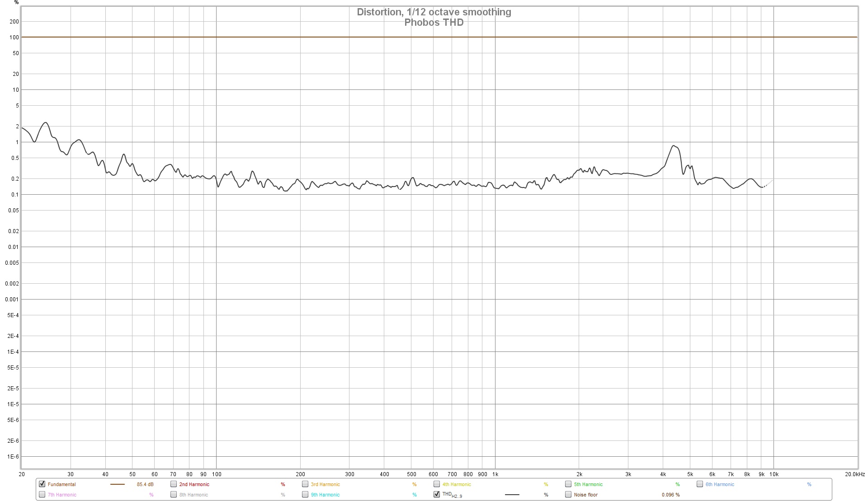This screenshot has height=501, width=868.
Task: Enable the 2nd Harmonic checkbox
Action: pos(174,484)
